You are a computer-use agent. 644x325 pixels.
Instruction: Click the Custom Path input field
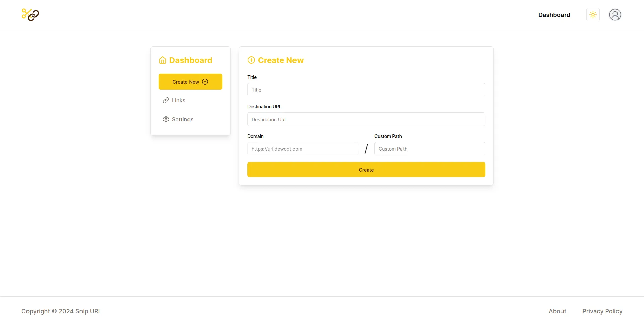point(429,149)
